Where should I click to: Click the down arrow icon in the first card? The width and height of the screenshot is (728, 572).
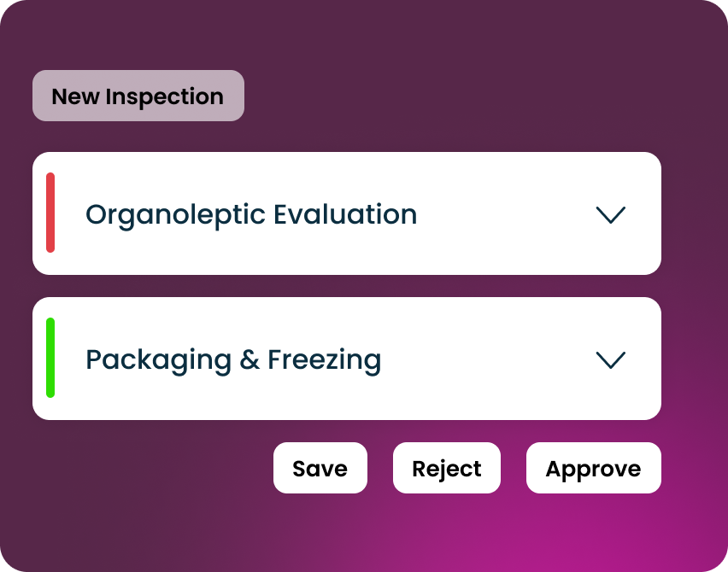[610, 214]
